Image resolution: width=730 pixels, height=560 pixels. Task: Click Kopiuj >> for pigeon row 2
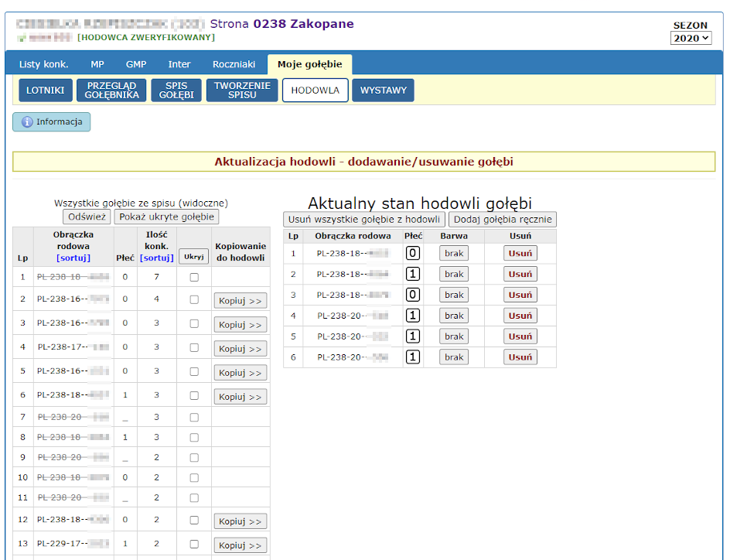click(x=240, y=300)
